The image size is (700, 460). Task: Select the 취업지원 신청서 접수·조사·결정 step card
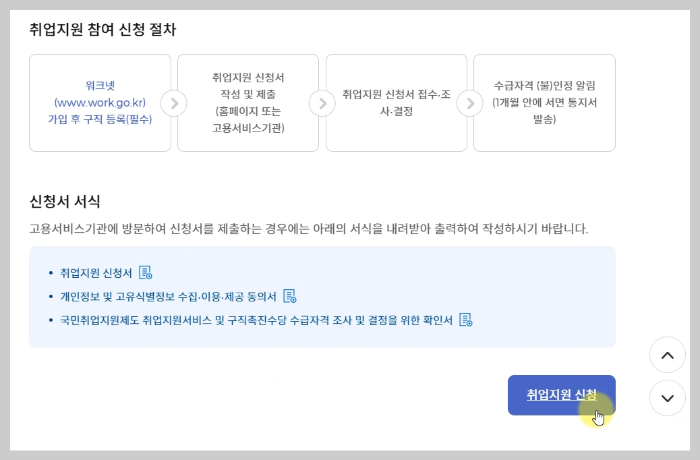pos(396,103)
